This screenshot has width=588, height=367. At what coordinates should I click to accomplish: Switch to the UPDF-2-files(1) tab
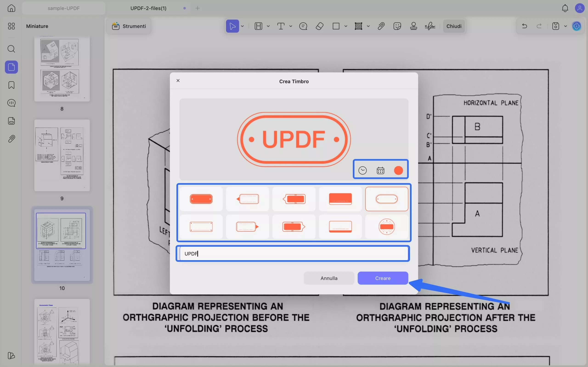[x=148, y=8]
